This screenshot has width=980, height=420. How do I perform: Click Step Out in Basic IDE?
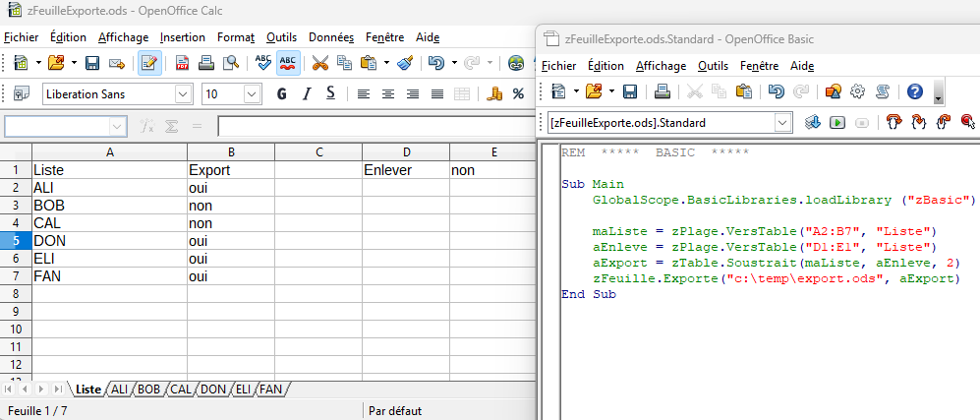point(943,123)
